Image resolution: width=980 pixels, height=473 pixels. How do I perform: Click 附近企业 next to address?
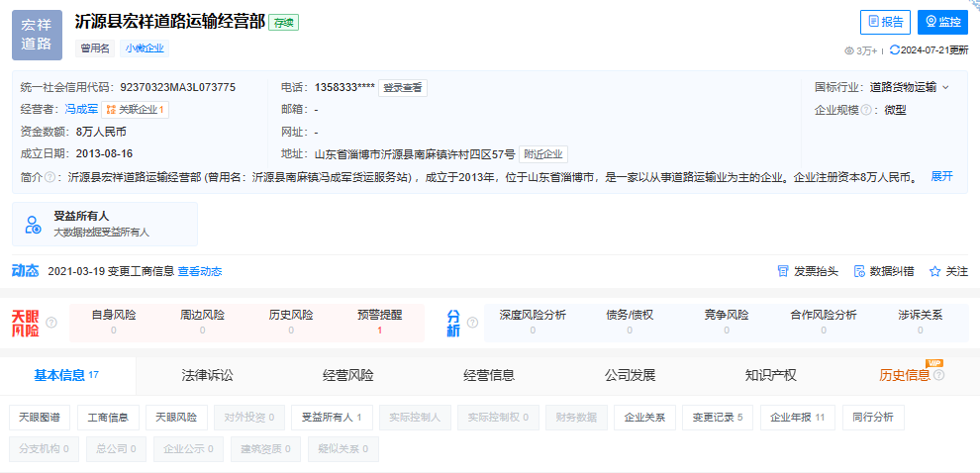point(543,154)
